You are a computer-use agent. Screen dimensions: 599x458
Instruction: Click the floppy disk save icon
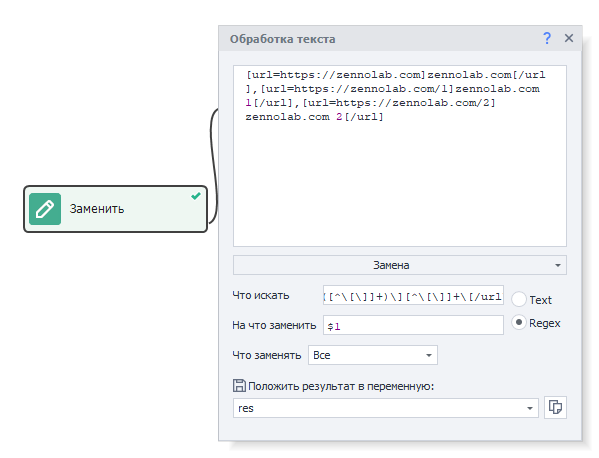(239, 386)
